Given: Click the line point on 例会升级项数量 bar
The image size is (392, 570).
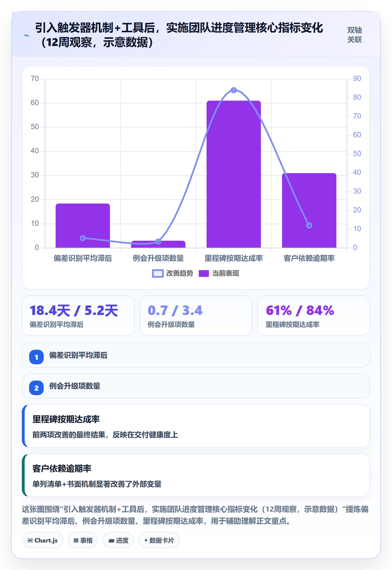Looking at the screenshot, I should coord(158,241).
